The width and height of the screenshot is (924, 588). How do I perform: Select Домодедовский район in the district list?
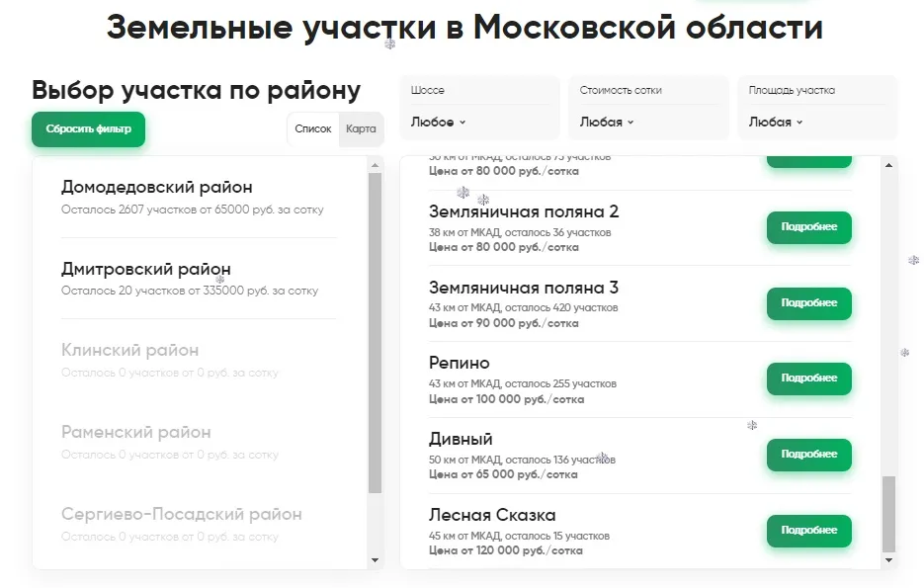156,188
